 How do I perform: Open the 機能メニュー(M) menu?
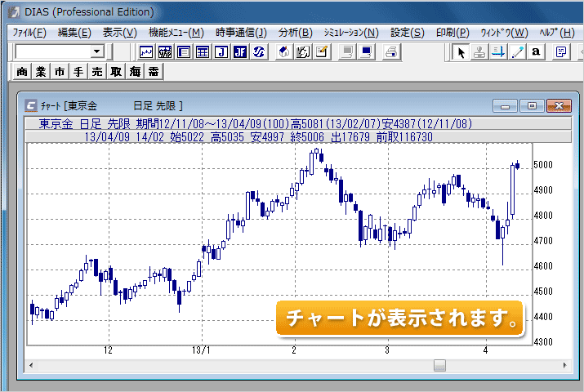click(176, 33)
